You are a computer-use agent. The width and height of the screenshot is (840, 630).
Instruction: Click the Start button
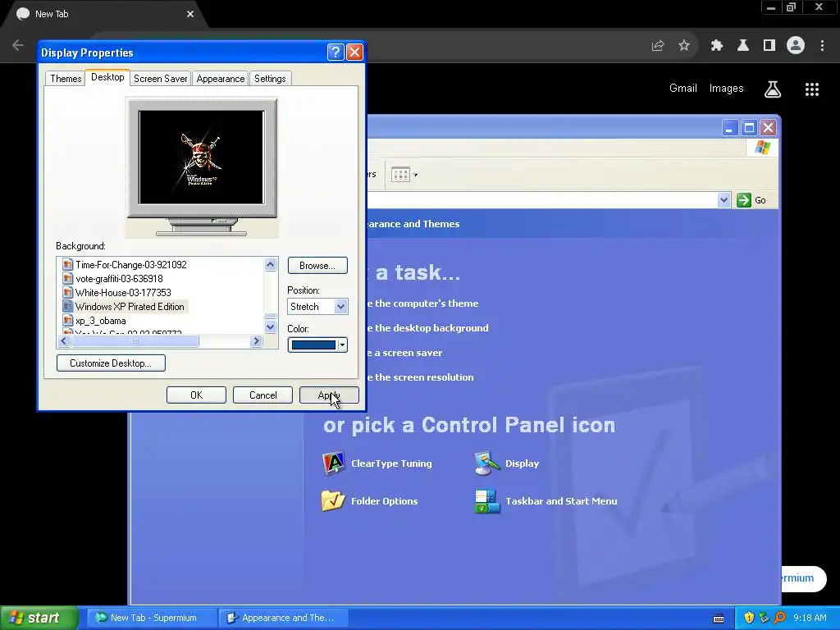coord(39,618)
